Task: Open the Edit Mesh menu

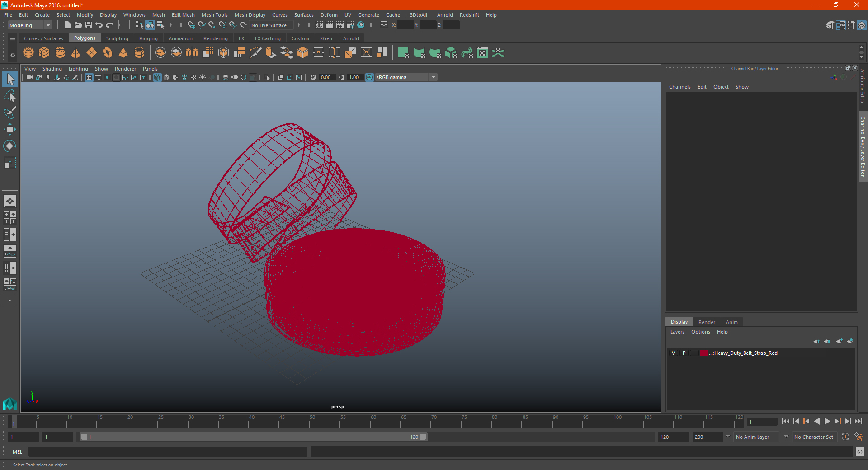Action: 183,15
